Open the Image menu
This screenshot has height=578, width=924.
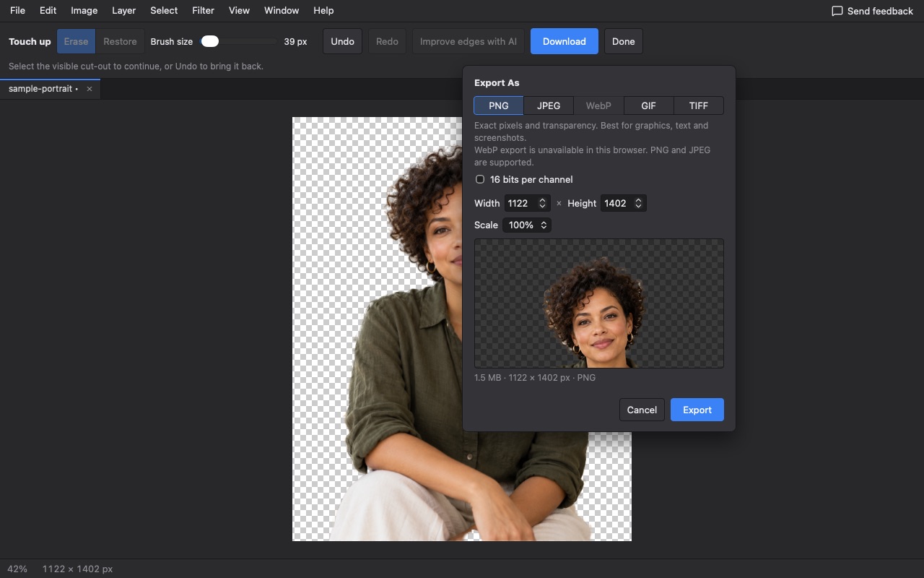[84, 11]
